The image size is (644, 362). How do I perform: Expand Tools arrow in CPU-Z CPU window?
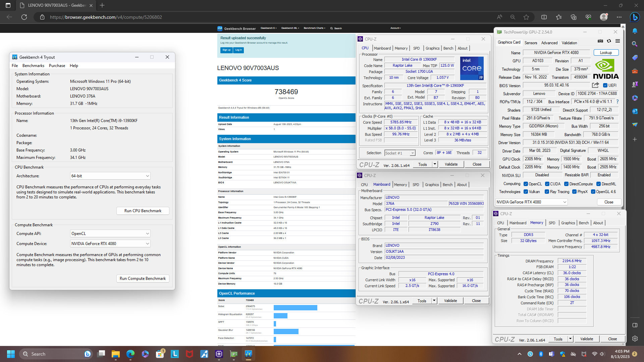[x=435, y=164]
